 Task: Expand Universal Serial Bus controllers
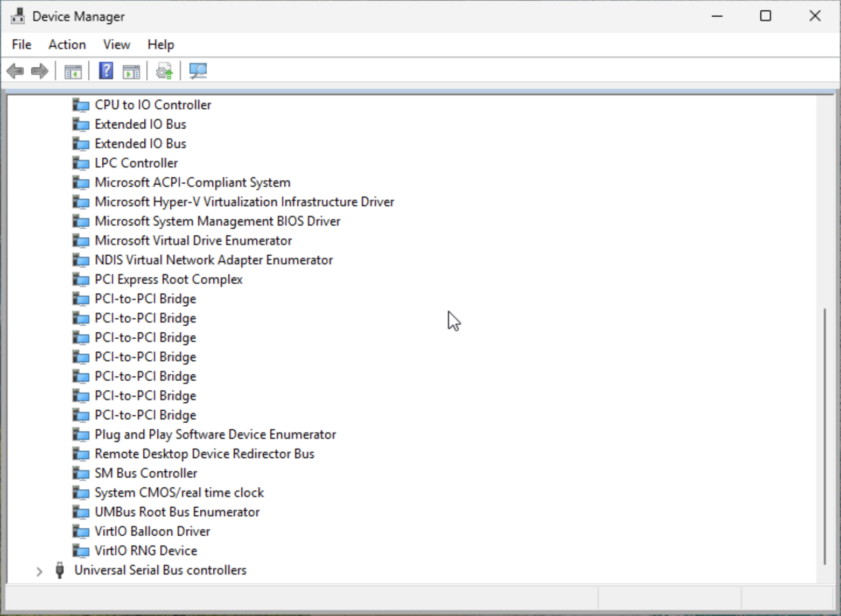[x=39, y=571]
